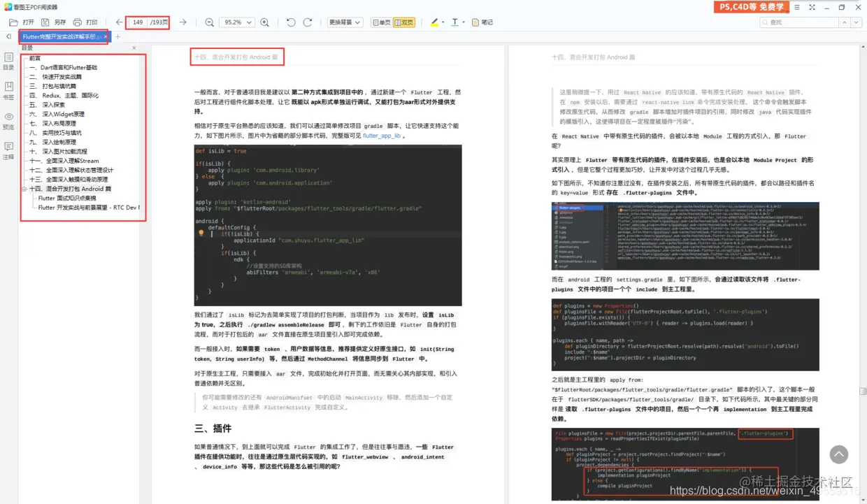Open outline entry Flutter 面试知识点集锦

click(67, 198)
